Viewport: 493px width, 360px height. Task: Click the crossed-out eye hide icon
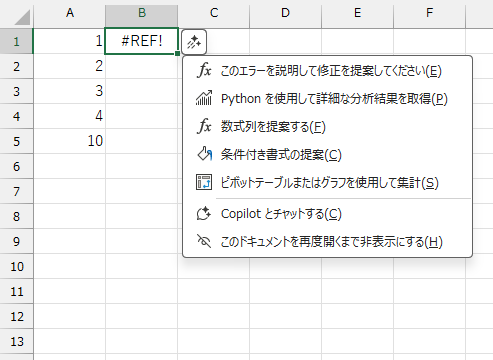[x=204, y=241]
